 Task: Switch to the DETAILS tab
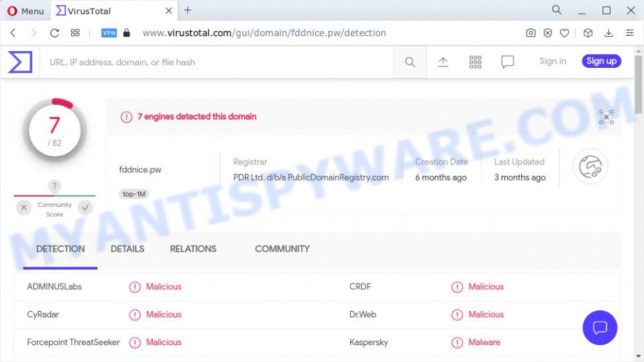127,249
